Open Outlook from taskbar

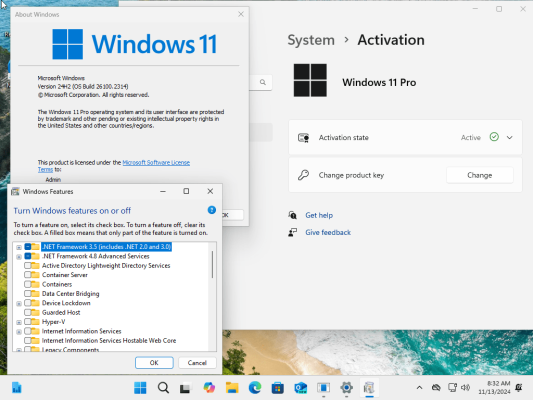(300, 388)
